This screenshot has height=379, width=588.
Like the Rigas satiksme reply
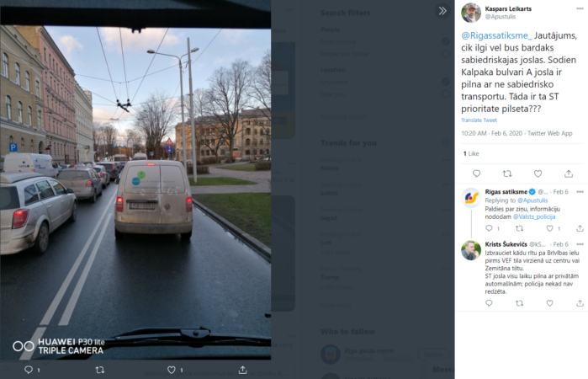(x=549, y=228)
